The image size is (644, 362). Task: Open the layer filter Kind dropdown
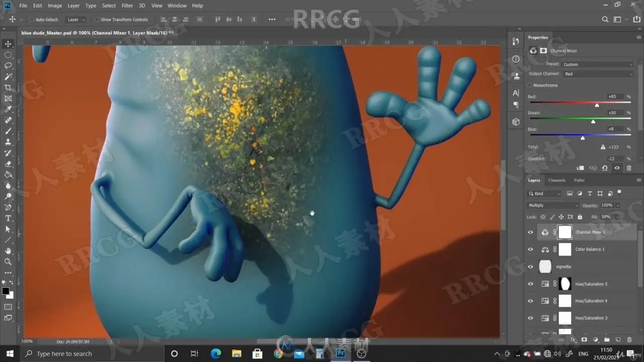click(x=544, y=194)
